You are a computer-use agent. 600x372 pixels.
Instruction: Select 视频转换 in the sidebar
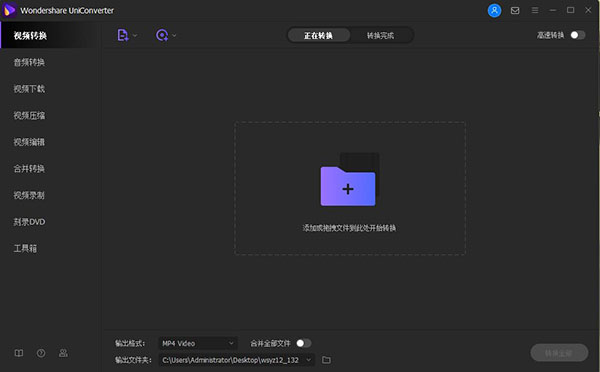pyautogui.click(x=51, y=36)
